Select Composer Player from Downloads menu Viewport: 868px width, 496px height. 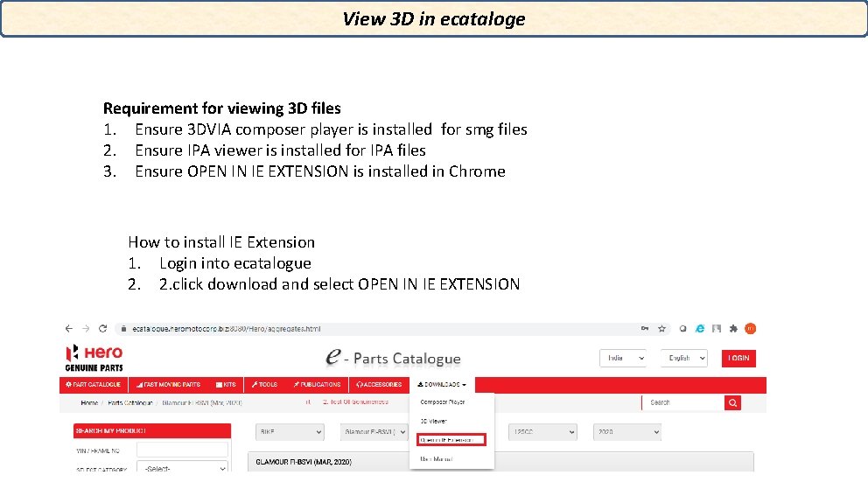coord(442,402)
